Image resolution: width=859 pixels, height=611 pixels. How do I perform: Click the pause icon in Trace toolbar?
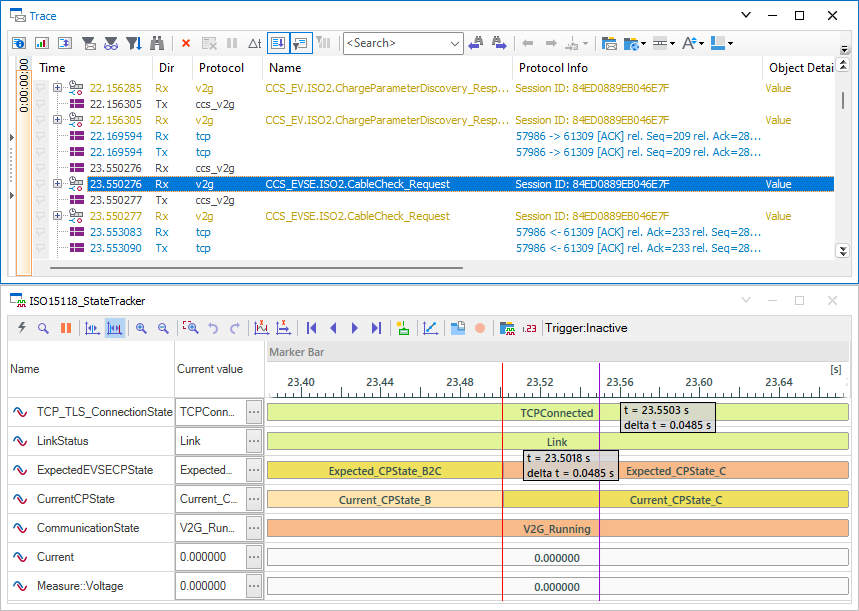pyautogui.click(x=232, y=43)
